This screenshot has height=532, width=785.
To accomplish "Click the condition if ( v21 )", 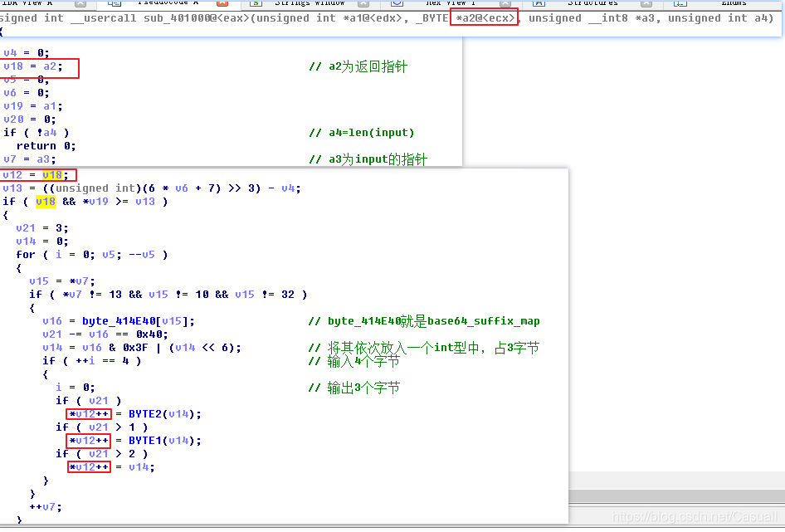I will (89, 401).
